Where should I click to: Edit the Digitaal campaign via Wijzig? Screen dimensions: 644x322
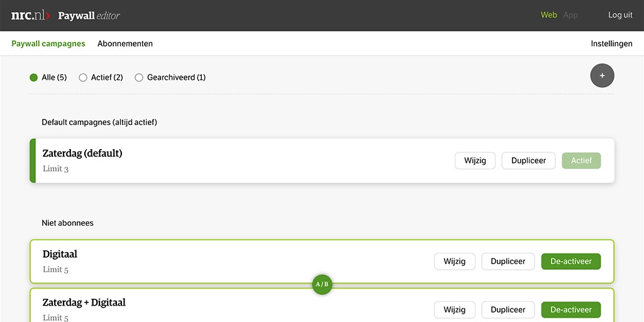[x=454, y=261]
